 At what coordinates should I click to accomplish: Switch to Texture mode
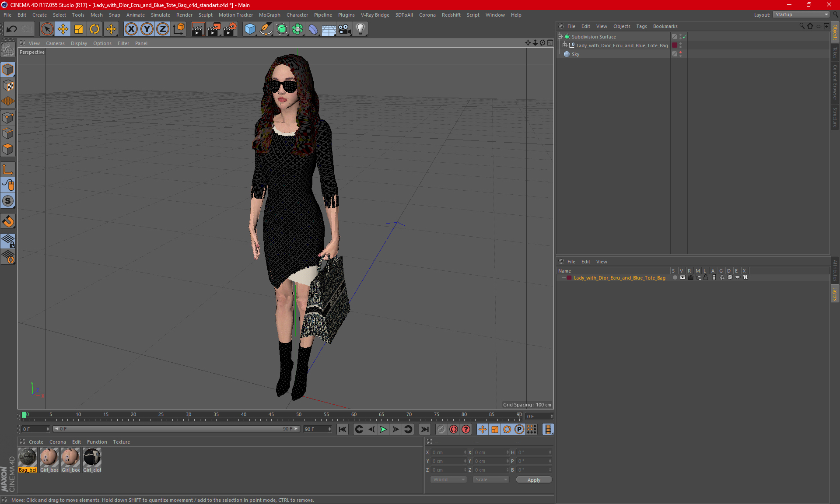click(8, 86)
